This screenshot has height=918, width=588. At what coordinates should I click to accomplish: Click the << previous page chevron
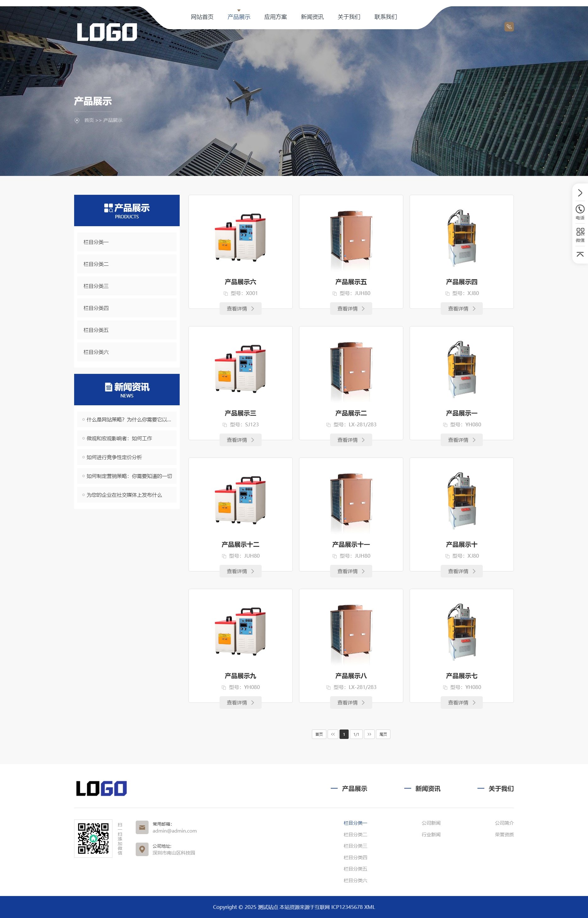click(332, 734)
